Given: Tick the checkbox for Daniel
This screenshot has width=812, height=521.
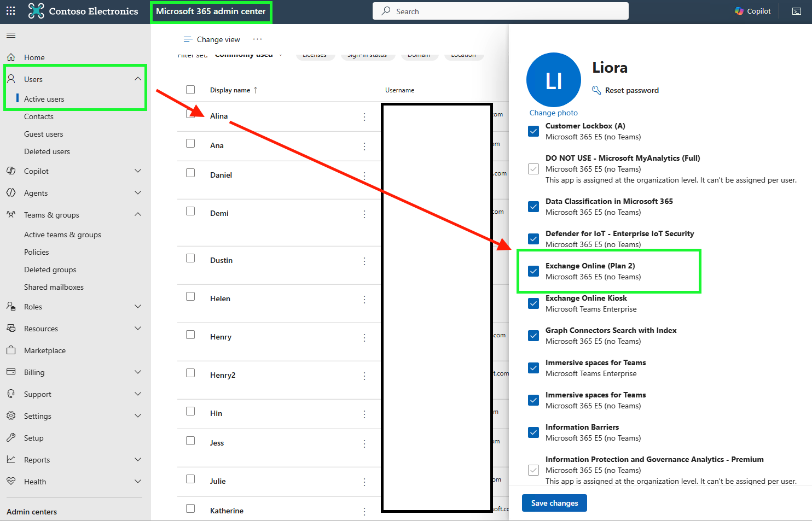Looking at the screenshot, I should [190, 173].
